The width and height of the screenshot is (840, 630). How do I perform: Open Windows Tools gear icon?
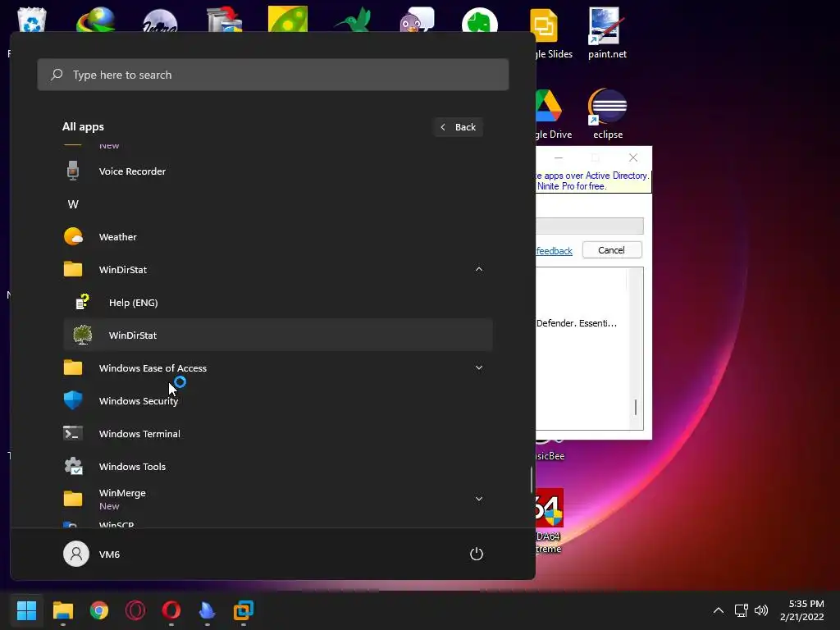click(x=73, y=466)
